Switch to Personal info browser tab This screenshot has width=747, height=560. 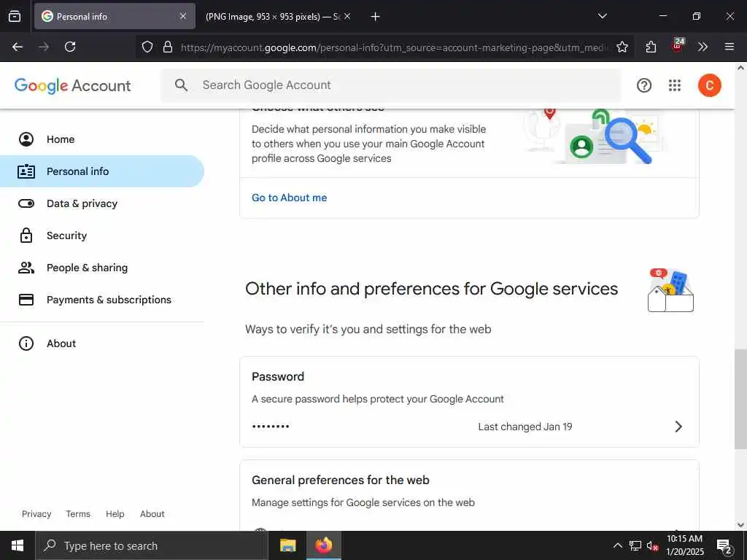115,16
